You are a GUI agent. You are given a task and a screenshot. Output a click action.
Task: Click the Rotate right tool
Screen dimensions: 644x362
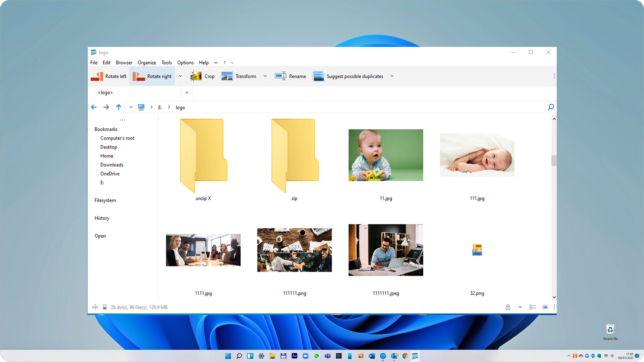click(x=152, y=76)
